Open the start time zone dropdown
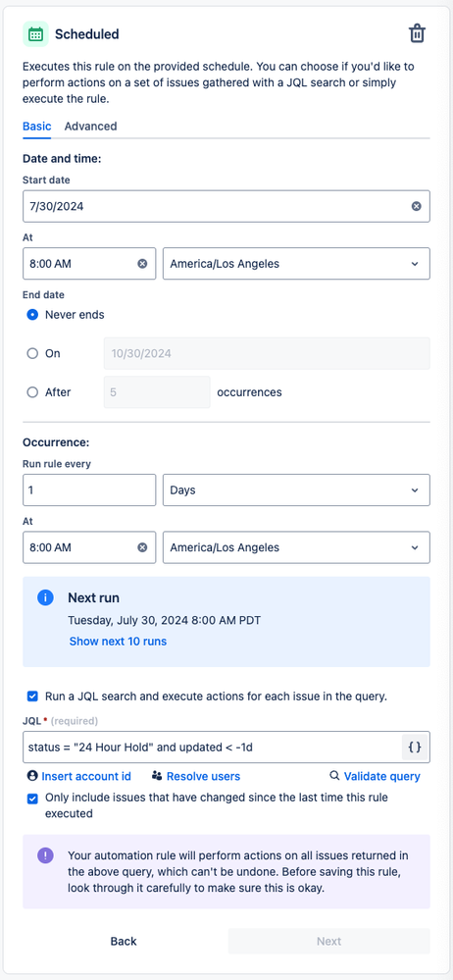Screen dimensions: 453x980 pyautogui.click(x=296, y=264)
